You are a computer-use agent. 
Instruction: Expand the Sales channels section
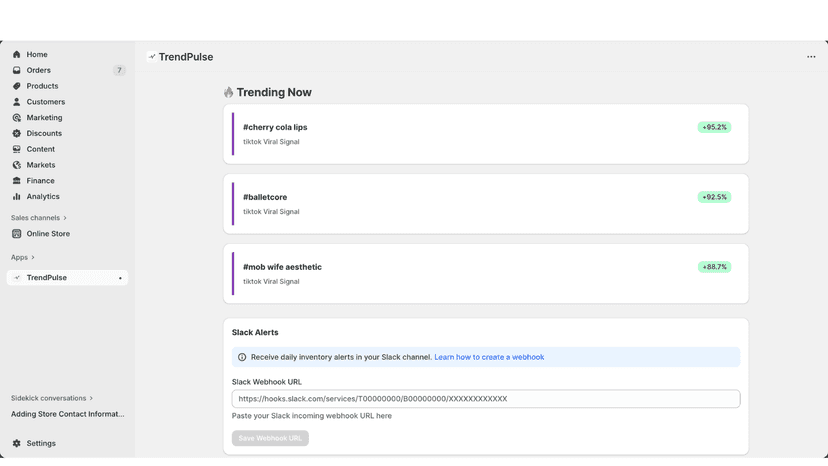pyautogui.click(x=39, y=218)
